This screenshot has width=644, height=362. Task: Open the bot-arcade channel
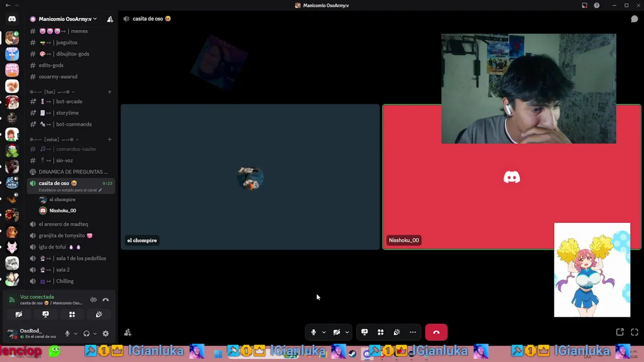pyautogui.click(x=71, y=102)
